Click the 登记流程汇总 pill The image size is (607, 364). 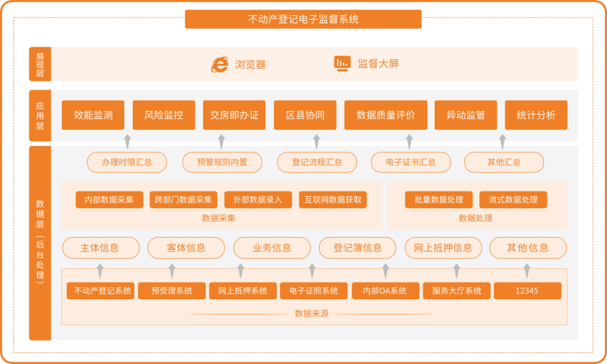click(317, 162)
